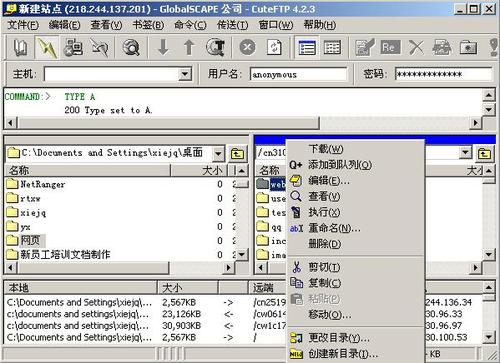
Task: Click the upload arrow toolbar icon
Action: [189, 47]
